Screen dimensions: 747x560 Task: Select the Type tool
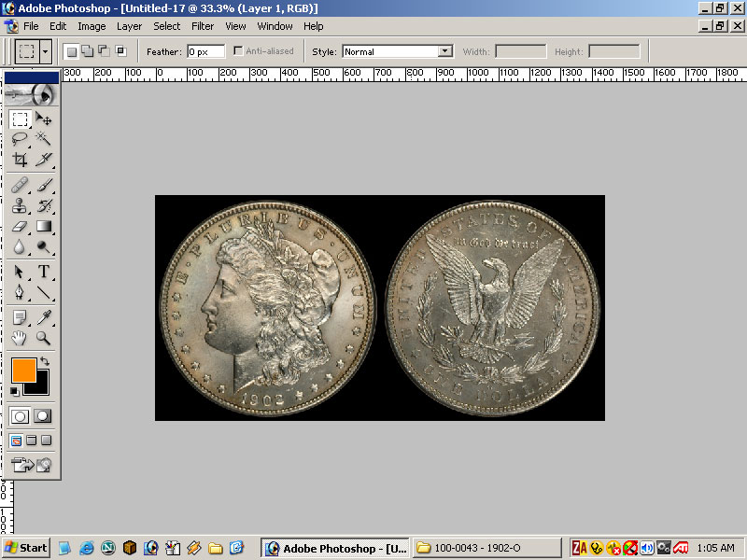pos(43,272)
